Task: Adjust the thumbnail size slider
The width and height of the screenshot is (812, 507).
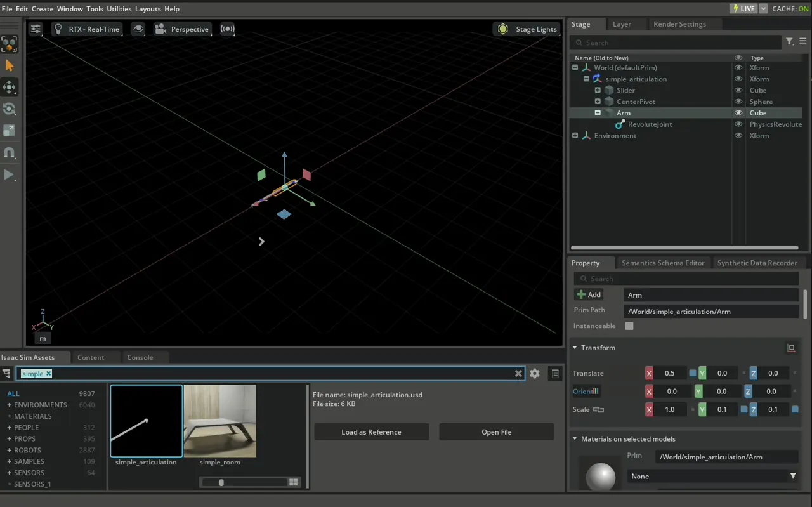Action: [x=221, y=482]
